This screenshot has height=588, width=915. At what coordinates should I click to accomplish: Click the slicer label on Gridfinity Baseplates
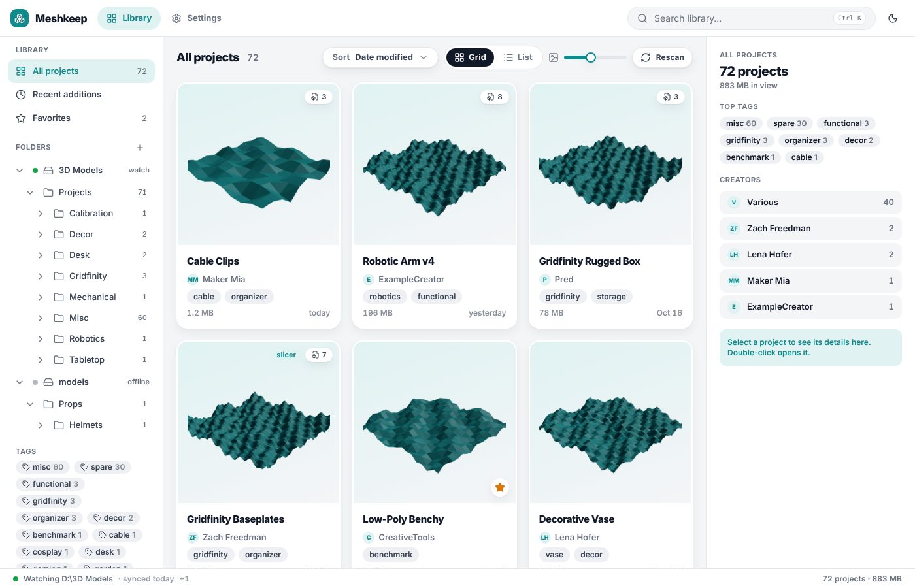(286, 355)
